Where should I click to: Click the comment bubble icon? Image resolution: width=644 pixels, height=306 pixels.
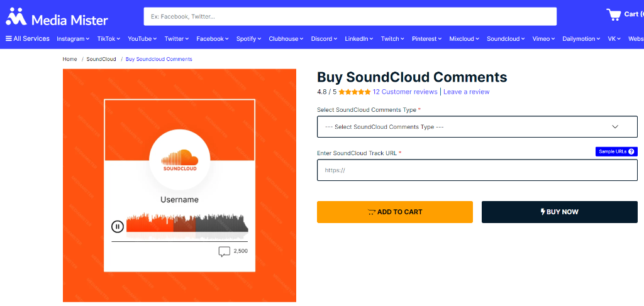coord(225,251)
